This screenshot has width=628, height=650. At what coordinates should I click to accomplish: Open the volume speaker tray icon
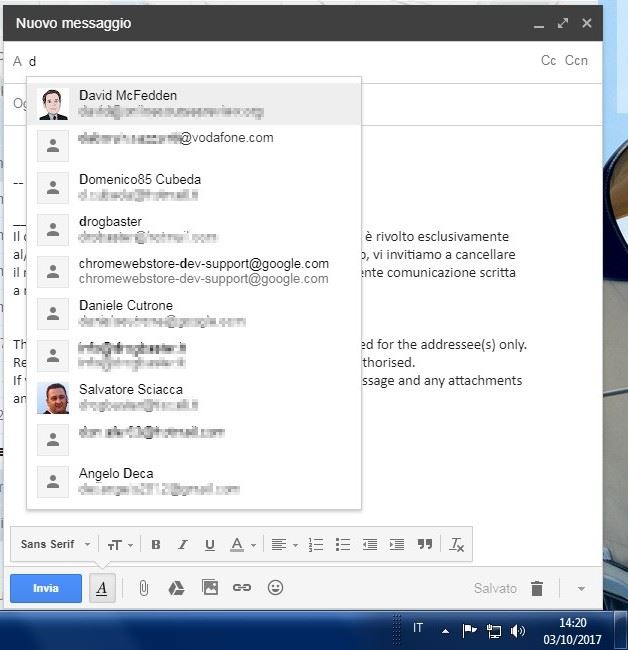[517, 631]
